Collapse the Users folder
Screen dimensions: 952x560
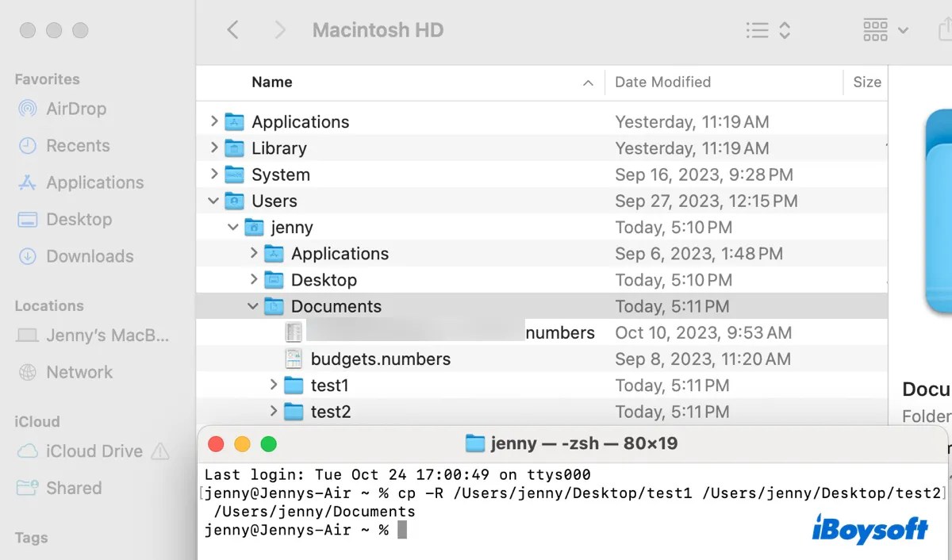point(213,201)
